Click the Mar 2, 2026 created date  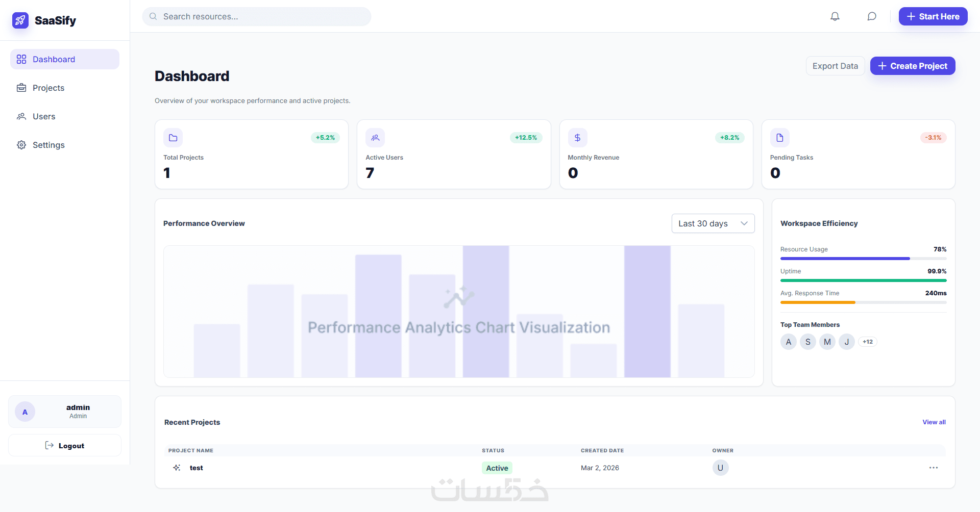click(600, 468)
